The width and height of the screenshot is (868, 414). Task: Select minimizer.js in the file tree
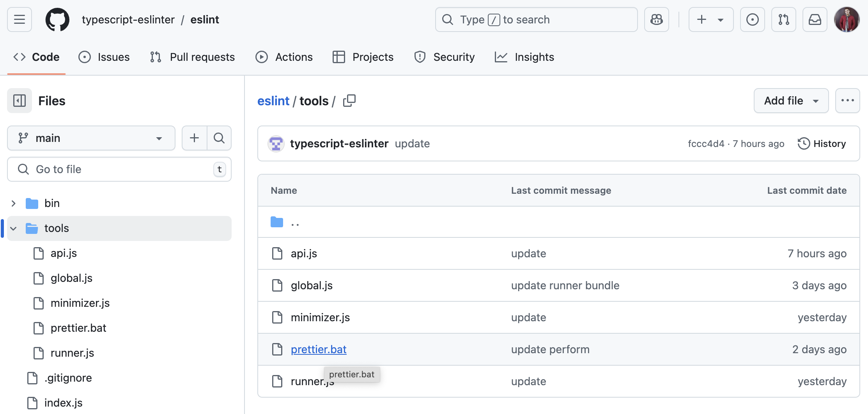tap(80, 303)
